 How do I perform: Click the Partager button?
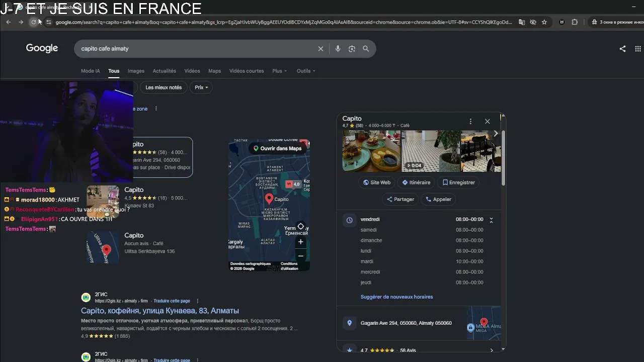pyautogui.click(x=400, y=199)
